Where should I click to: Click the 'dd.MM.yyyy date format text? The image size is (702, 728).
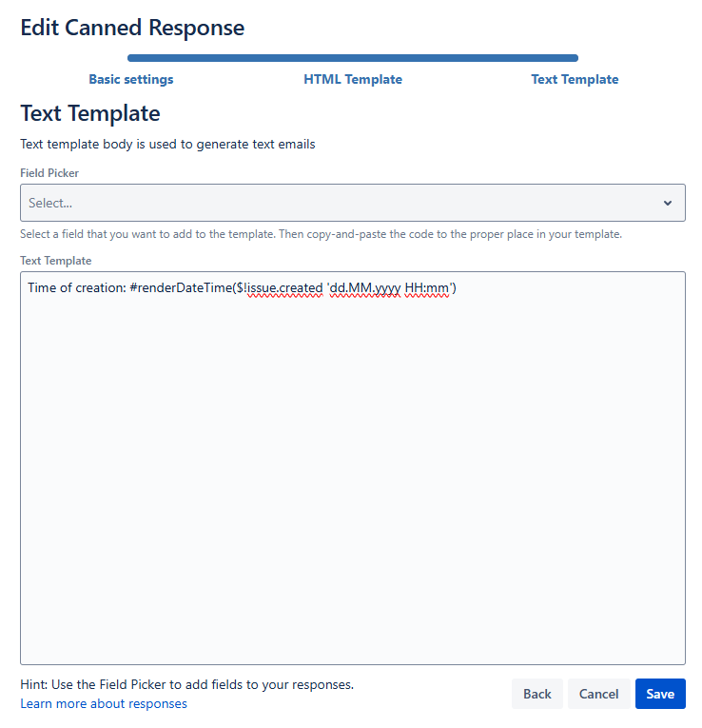362,287
